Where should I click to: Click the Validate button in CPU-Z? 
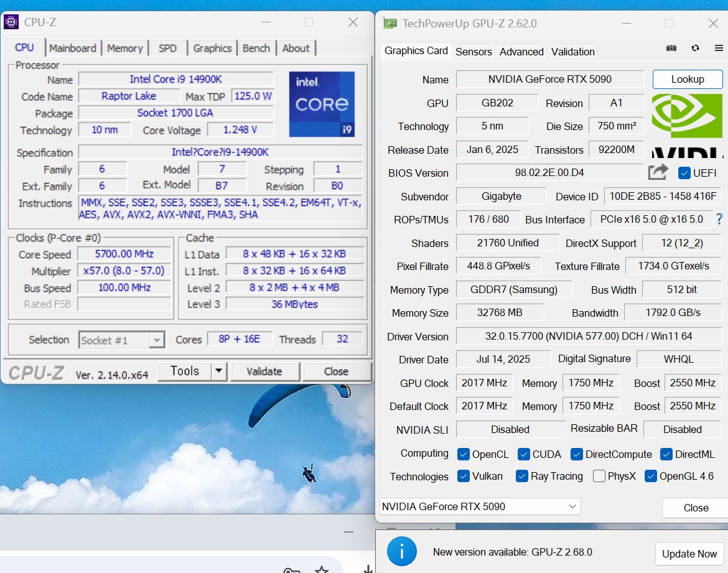[x=264, y=371]
